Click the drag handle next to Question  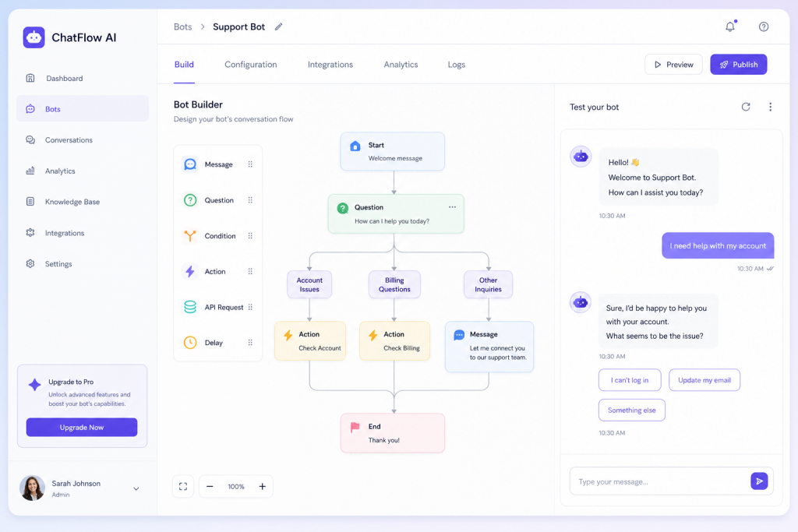250,200
